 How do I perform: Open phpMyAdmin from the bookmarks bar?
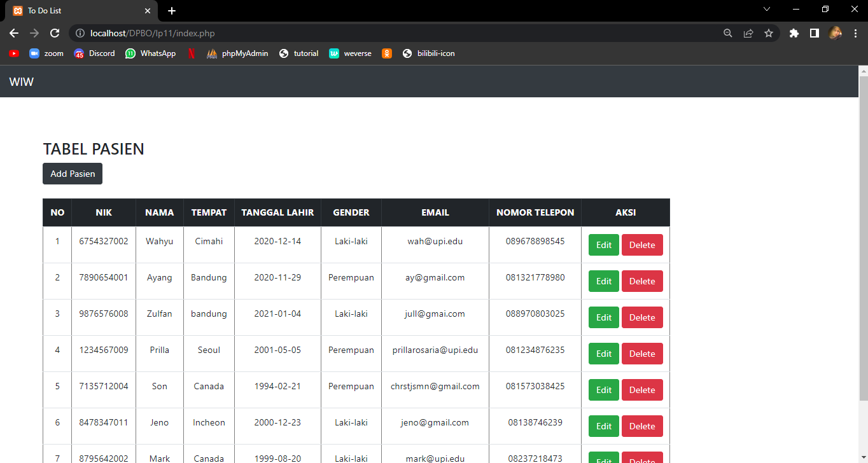pyautogui.click(x=237, y=53)
